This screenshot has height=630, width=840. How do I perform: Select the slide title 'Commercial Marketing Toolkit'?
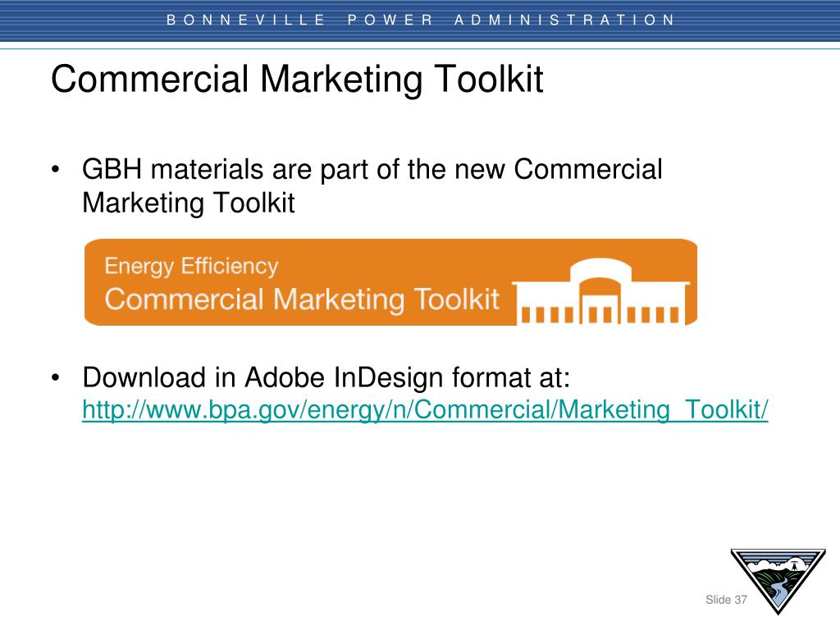pos(297,80)
